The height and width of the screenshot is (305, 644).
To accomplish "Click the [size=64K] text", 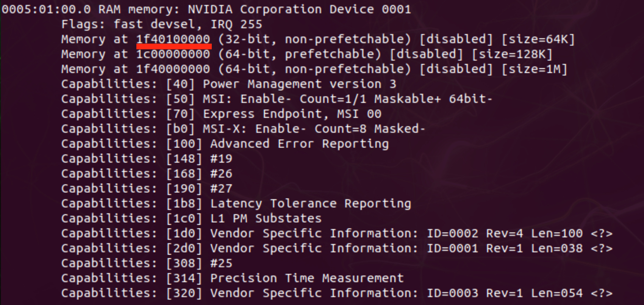I will click(538, 39).
